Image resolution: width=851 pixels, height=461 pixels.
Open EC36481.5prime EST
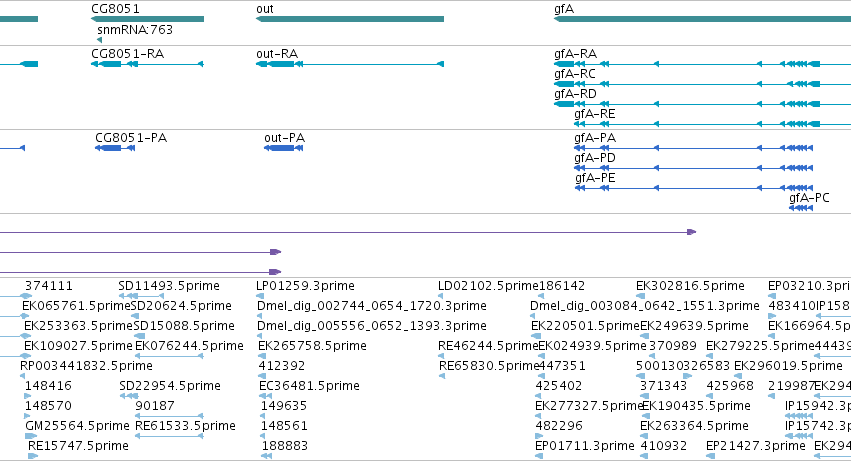[x=309, y=387]
